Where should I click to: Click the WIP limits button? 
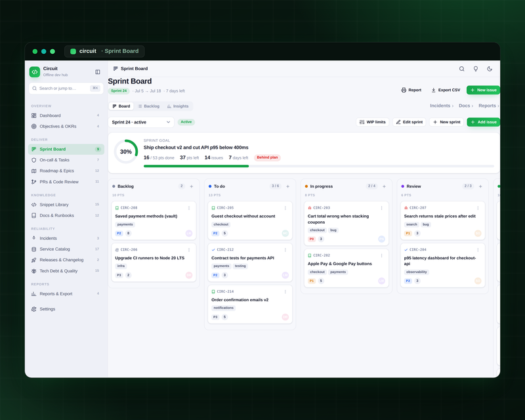click(x=373, y=122)
